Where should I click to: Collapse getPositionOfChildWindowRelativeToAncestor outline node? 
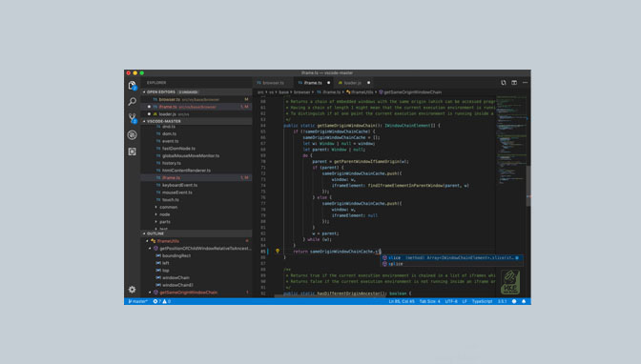[150, 249]
